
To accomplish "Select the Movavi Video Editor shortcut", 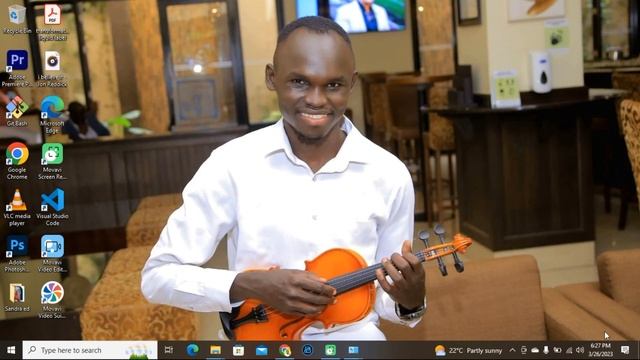I will (52, 253).
